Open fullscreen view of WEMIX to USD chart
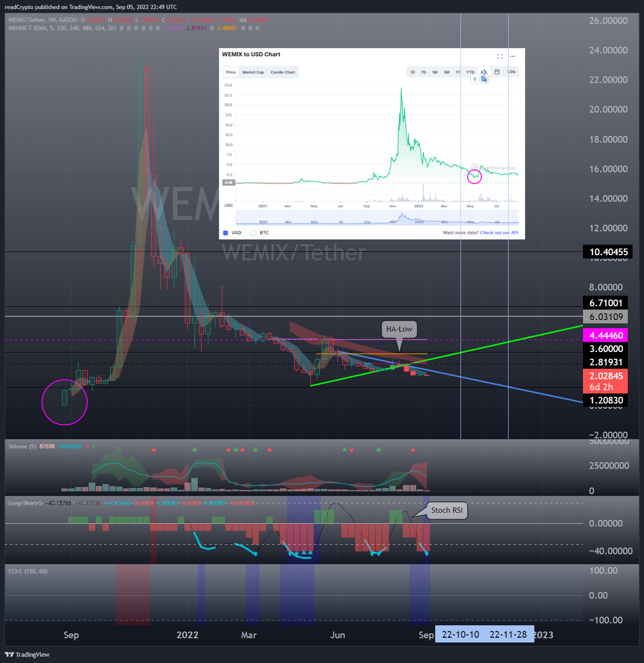The image size is (644, 663). [x=500, y=56]
